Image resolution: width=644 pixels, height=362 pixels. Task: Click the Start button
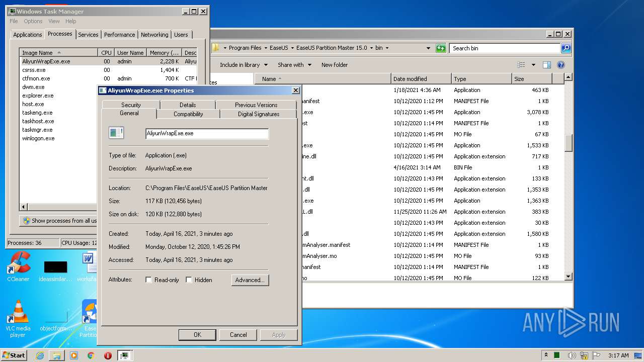14,355
